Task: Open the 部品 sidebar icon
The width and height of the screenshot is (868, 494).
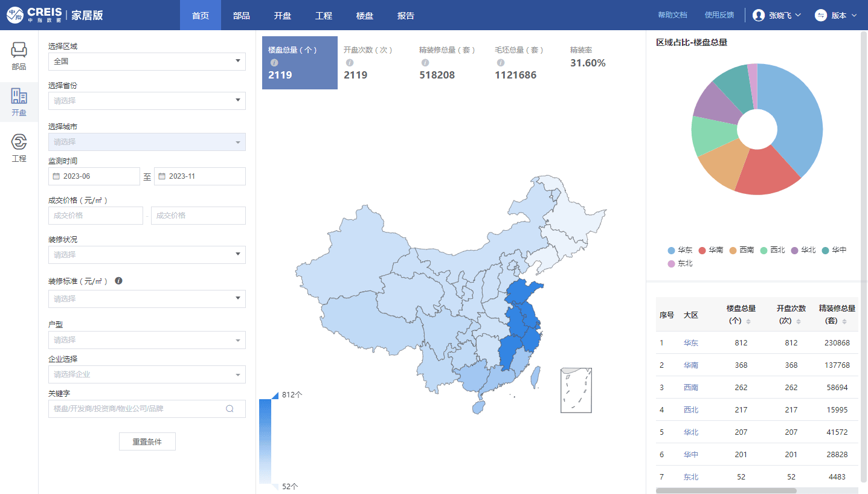Action: point(19,56)
